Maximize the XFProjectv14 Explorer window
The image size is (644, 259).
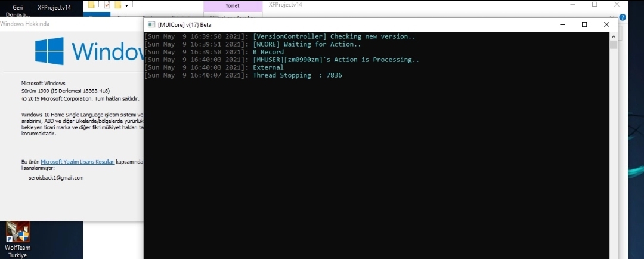click(x=595, y=5)
